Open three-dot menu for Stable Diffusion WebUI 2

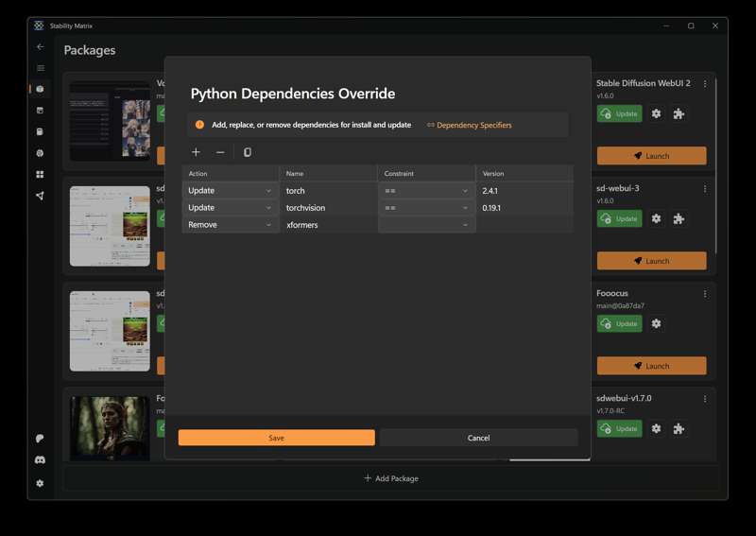(x=705, y=83)
